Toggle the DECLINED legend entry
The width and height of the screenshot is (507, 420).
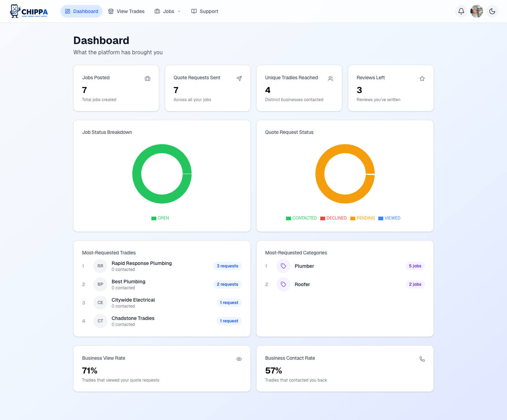coord(333,218)
